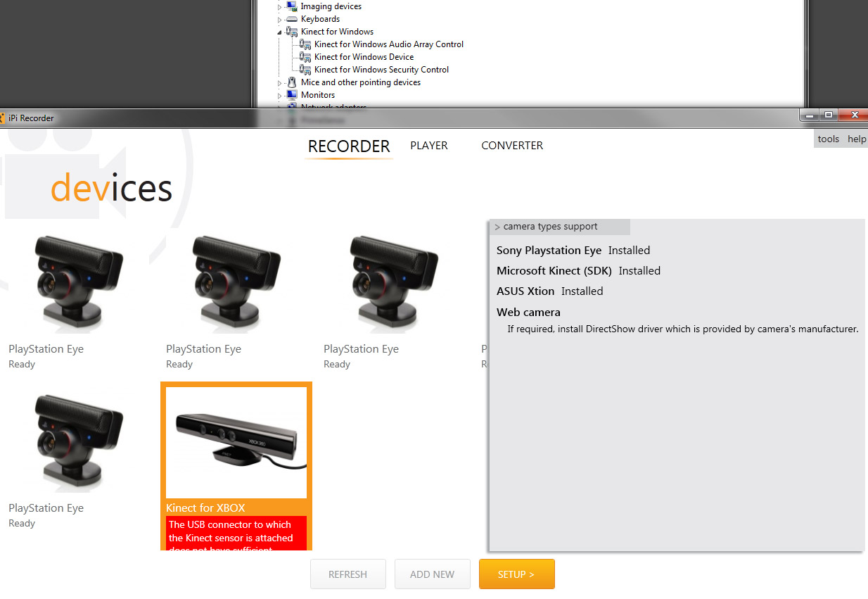The width and height of the screenshot is (868, 599).
Task: Proceed with the SETUP > button
Action: 517,574
